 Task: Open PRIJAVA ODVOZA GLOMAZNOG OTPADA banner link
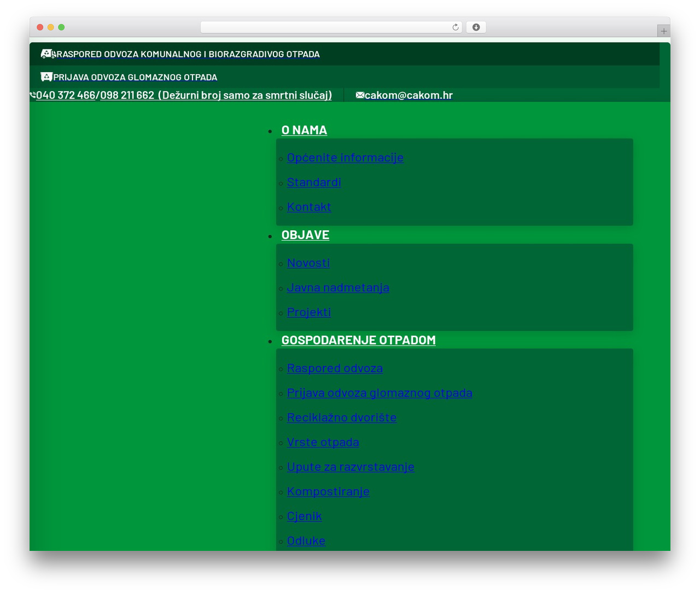click(x=135, y=77)
